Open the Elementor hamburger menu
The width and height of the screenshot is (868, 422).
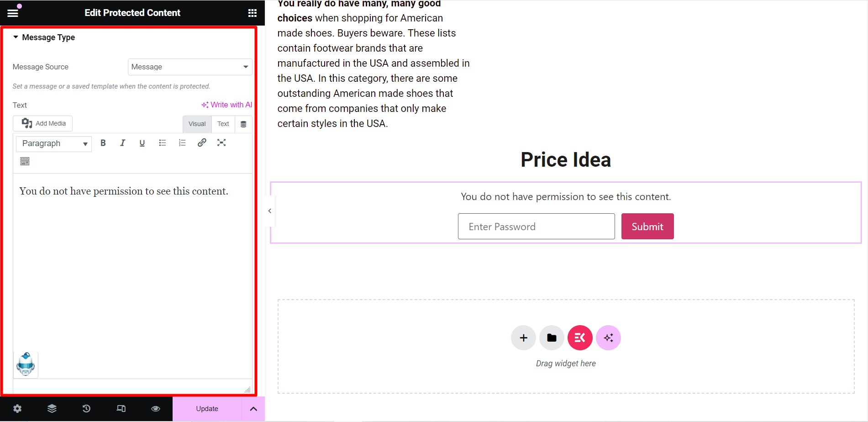tap(13, 13)
